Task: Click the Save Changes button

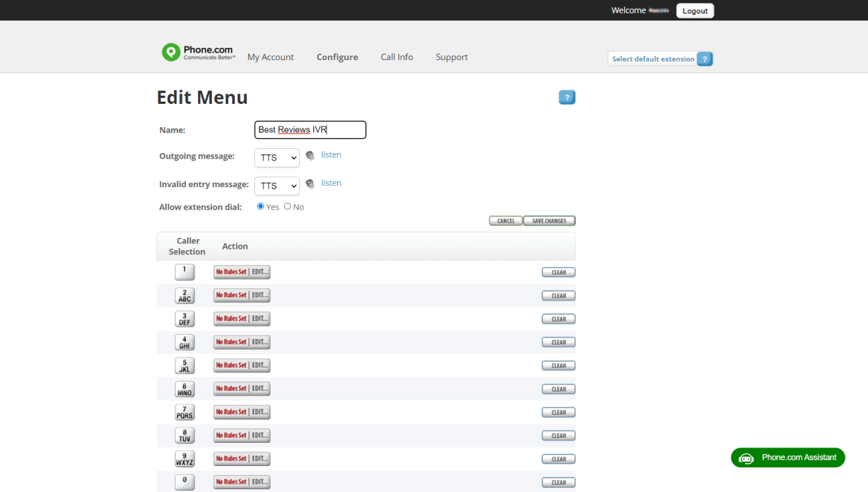Action: [x=549, y=221]
